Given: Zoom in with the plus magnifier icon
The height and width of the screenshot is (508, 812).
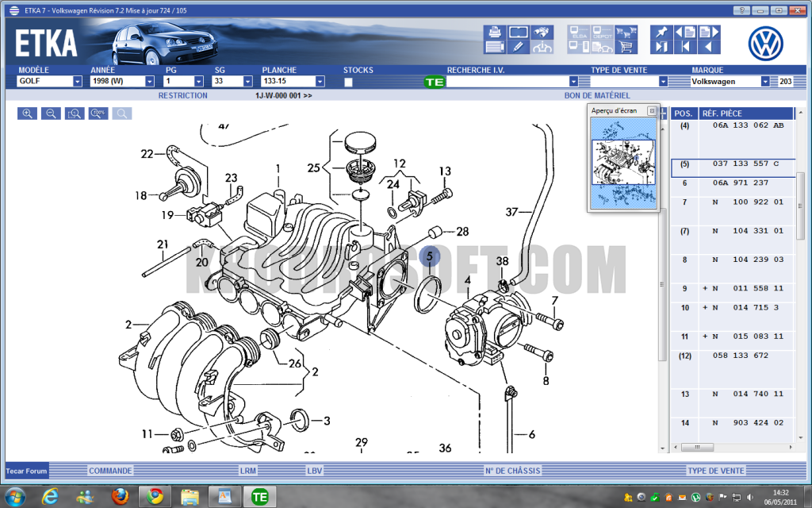Looking at the screenshot, I should (26, 114).
